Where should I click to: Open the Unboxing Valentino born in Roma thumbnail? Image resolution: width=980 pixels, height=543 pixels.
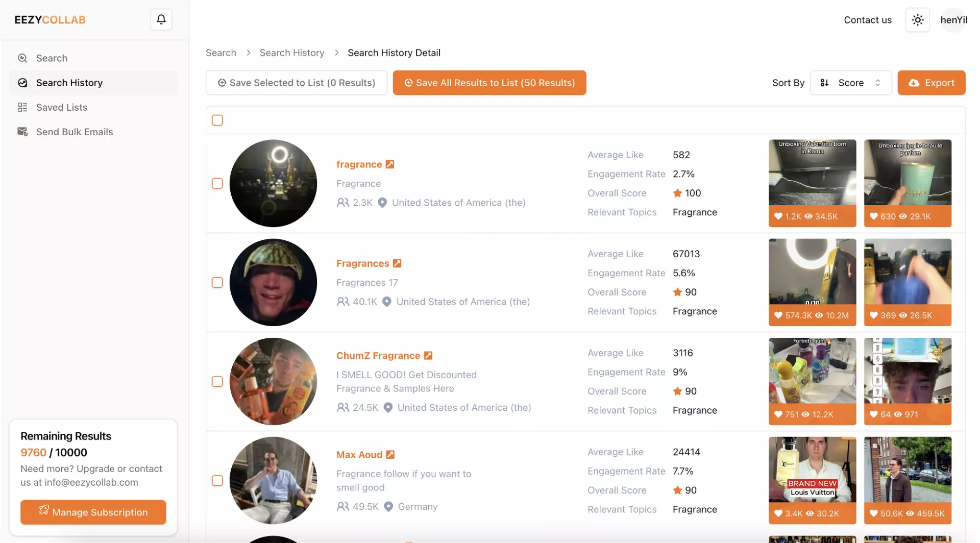point(812,174)
